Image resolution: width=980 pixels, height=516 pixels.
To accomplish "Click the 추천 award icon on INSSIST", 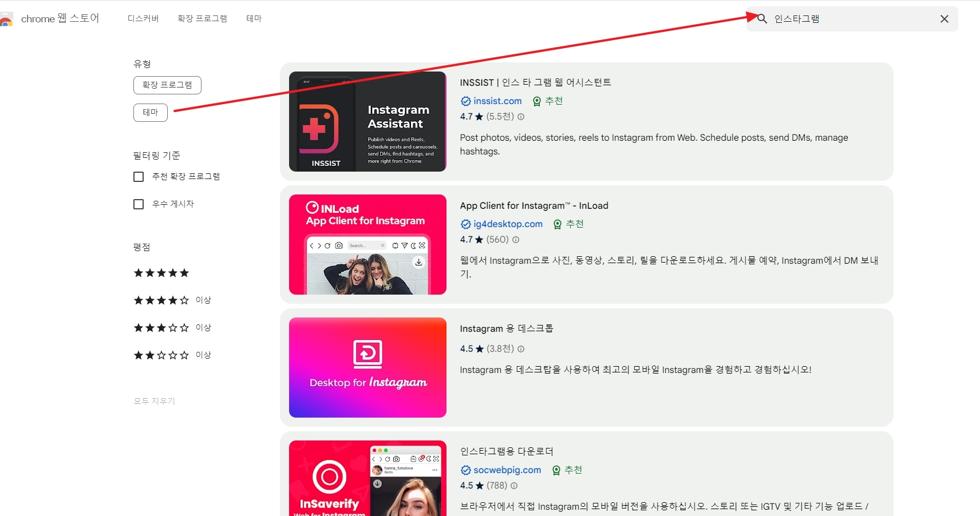I will click(537, 101).
